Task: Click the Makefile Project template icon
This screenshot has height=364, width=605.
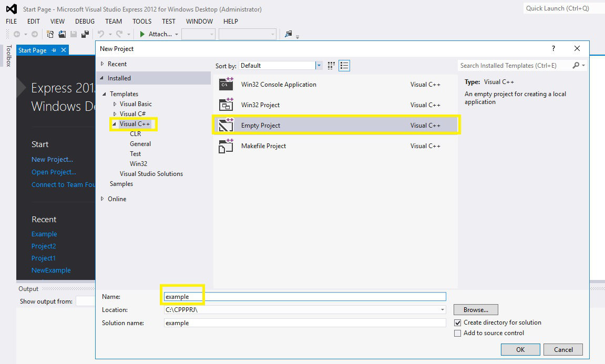Action: point(226,145)
